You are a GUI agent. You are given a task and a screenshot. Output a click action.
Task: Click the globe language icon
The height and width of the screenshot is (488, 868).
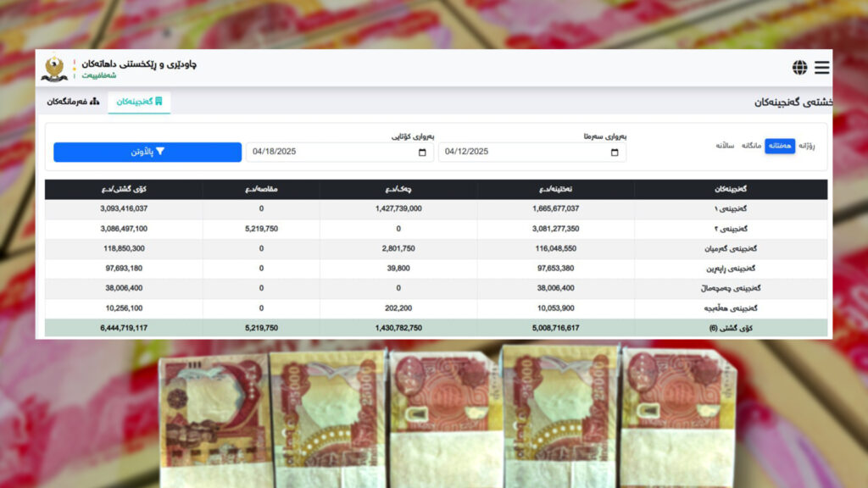coord(799,68)
